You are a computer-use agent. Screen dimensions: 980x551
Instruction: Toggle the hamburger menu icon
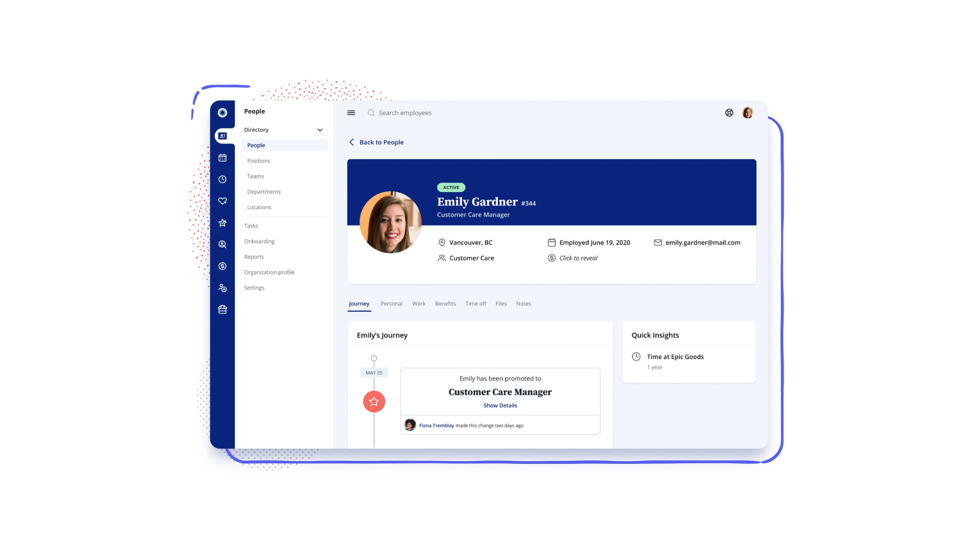point(351,113)
